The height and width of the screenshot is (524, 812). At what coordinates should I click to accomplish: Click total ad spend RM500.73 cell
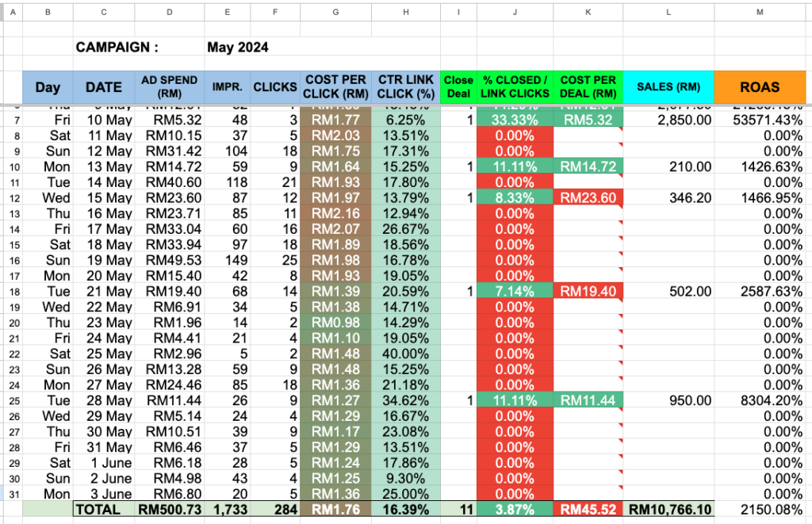point(170,510)
